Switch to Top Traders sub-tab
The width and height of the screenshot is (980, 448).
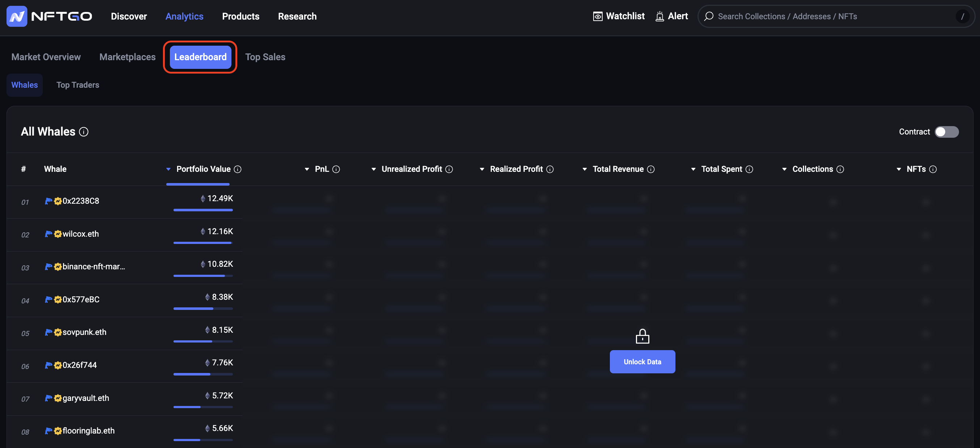78,85
